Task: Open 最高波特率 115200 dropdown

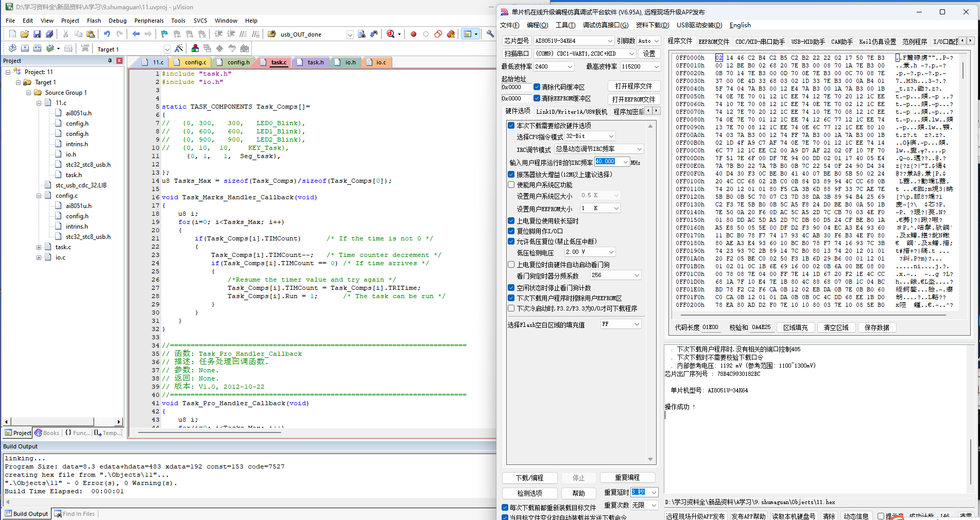Action: tap(640, 66)
